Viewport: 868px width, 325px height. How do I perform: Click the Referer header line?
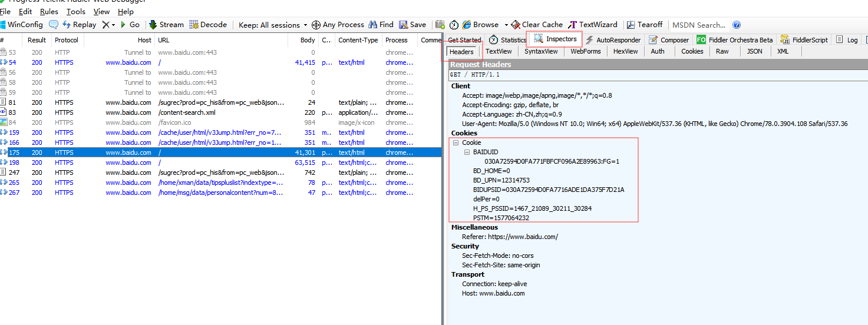click(x=510, y=237)
